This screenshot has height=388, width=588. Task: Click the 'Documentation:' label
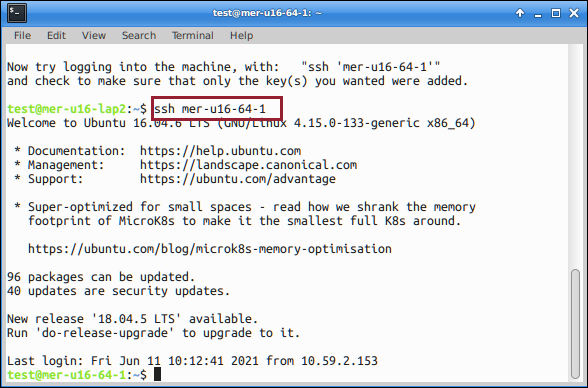tap(76, 151)
